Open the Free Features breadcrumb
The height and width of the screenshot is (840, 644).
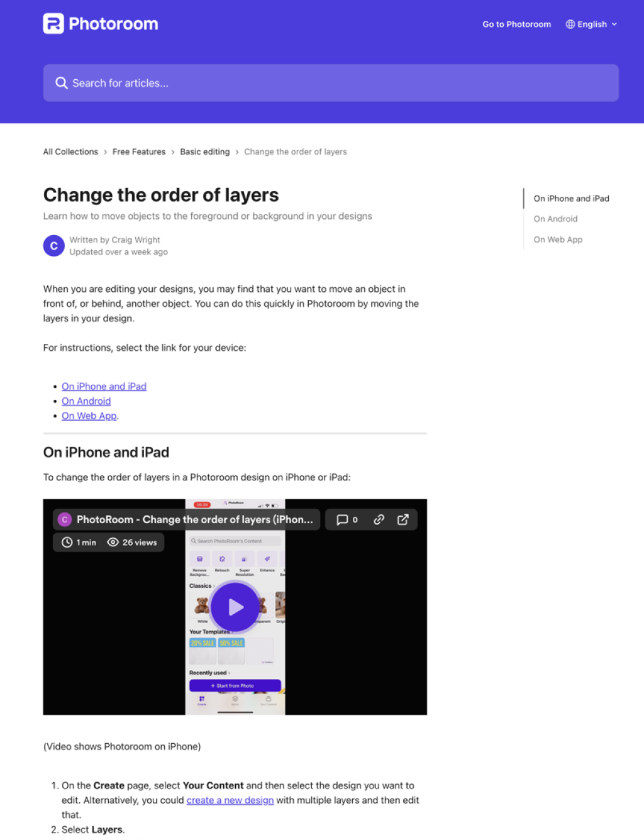coord(139,152)
